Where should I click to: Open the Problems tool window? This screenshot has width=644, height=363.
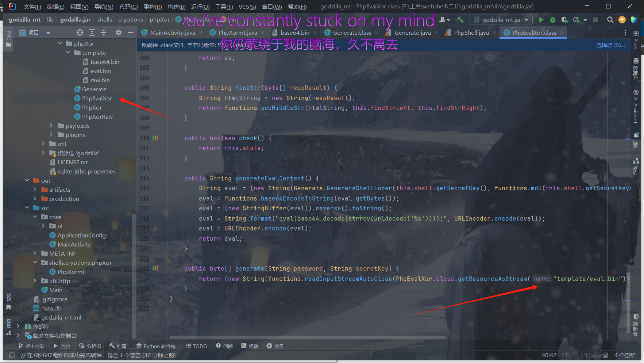pos(224,346)
